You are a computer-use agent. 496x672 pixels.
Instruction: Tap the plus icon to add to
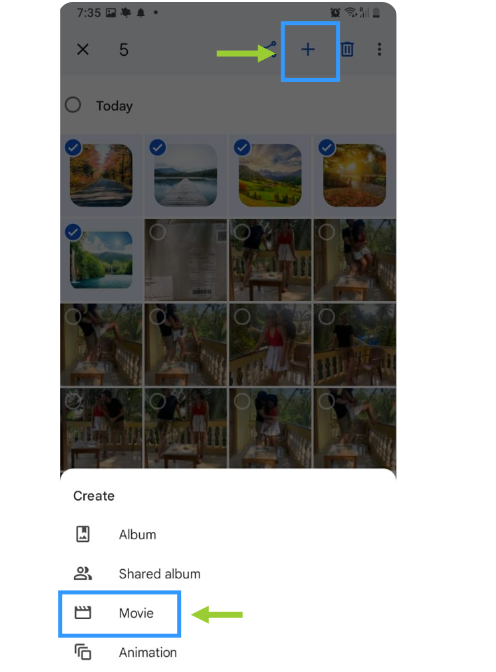point(308,50)
